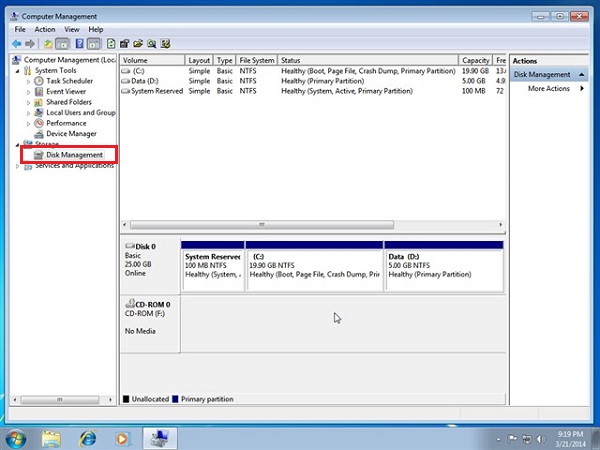Open the View menu

pos(72,29)
